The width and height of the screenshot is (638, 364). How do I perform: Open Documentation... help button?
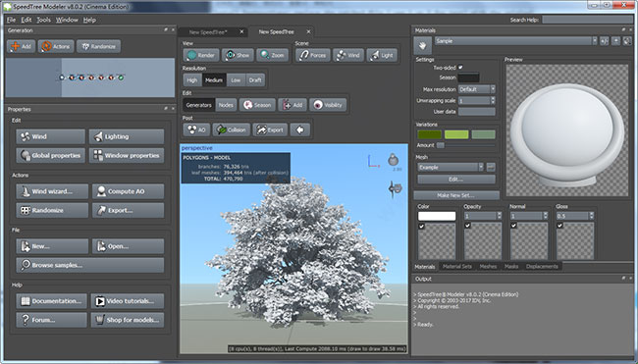click(52, 301)
